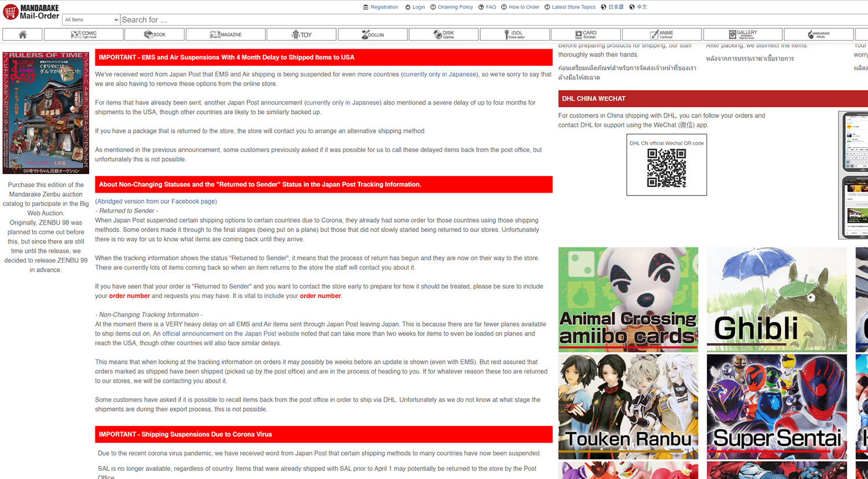This screenshot has height=479, width=868.
Task: Click the Returned to Sender status header
Action: [323, 185]
